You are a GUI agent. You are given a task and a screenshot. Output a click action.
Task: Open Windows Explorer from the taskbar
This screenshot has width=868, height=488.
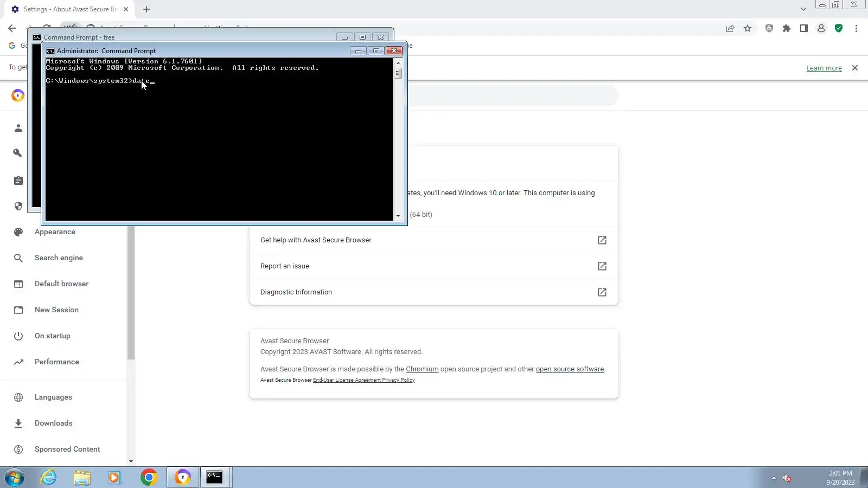coord(82,478)
